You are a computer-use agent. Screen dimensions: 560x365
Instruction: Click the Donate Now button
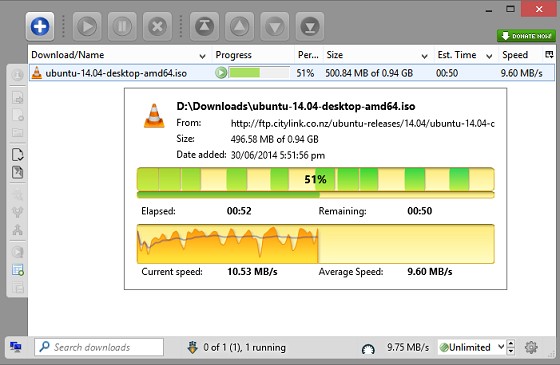tap(526, 36)
